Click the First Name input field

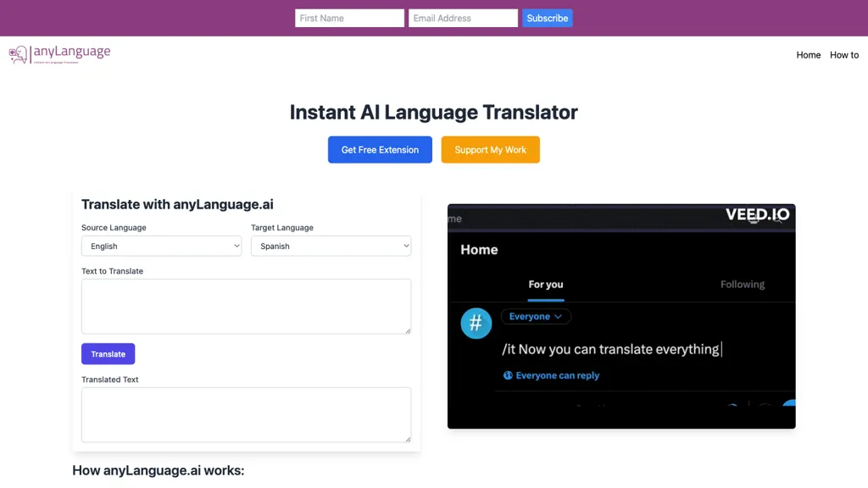coord(349,19)
